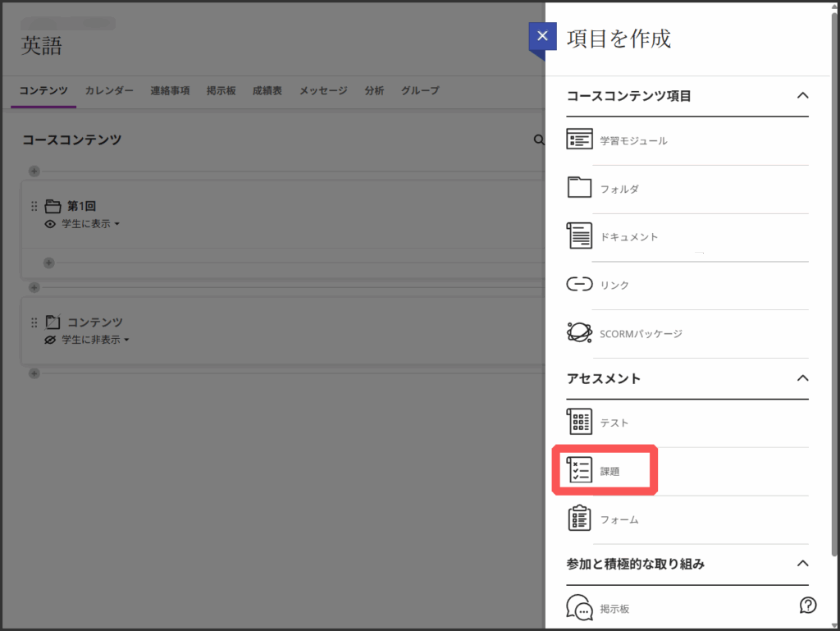Click the フォーム clipboard icon
This screenshot has height=631, width=840.
pyautogui.click(x=579, y=519)
